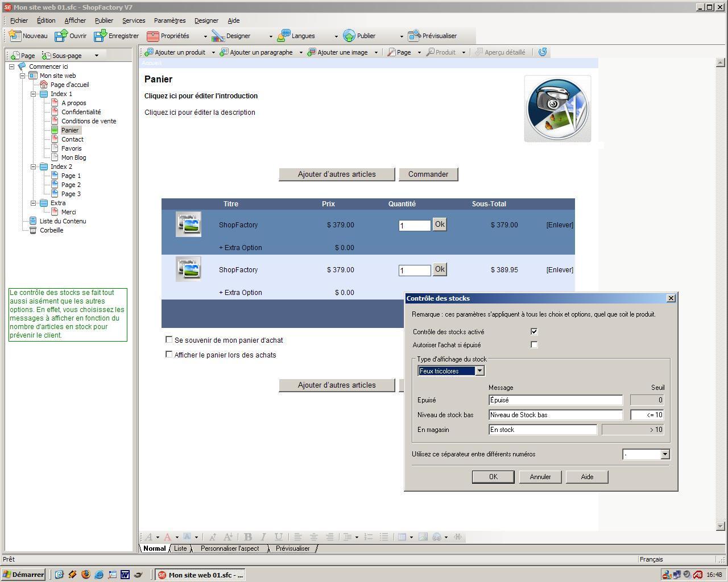This screenshot has height=582, width=728.
Task: Click the red font color icon
Action: click(167, 537)
